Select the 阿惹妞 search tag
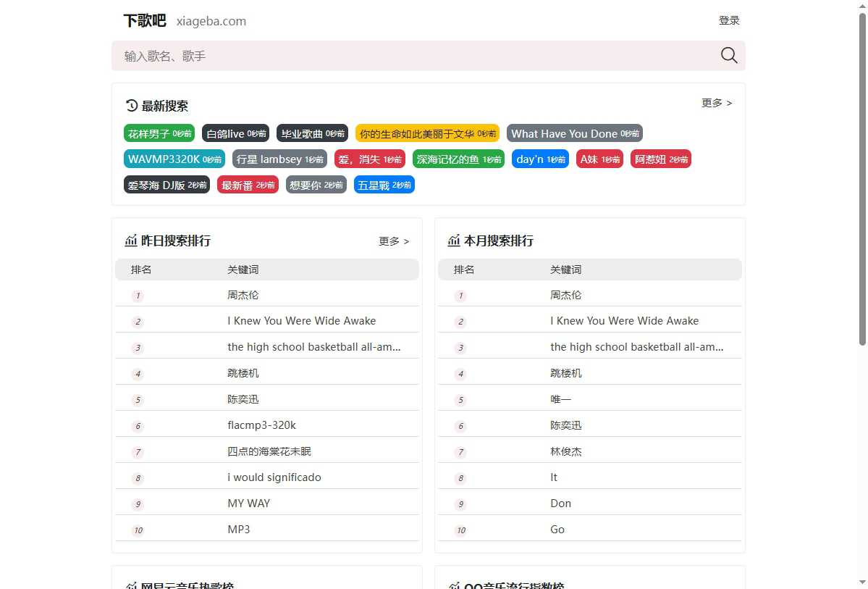 point(661,159)
